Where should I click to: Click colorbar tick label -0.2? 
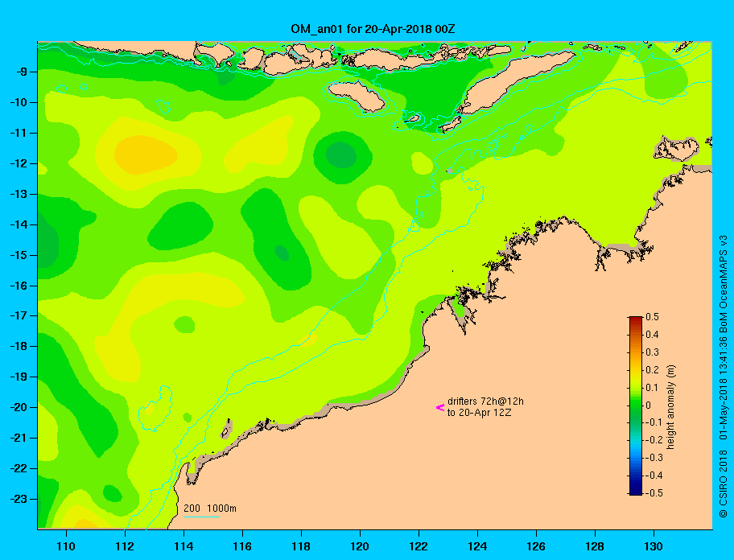(654, 440)
